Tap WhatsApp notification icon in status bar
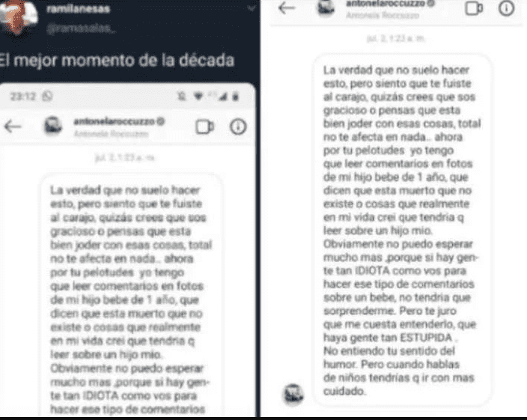This screenshot has height=420, width=527. (48, 97)
